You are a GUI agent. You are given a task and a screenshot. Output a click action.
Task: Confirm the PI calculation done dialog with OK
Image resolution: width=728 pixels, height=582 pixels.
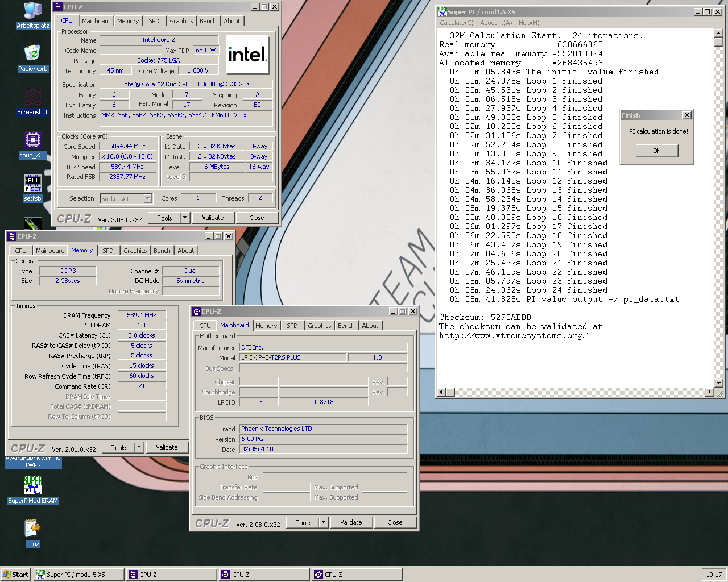pos(657,151)
